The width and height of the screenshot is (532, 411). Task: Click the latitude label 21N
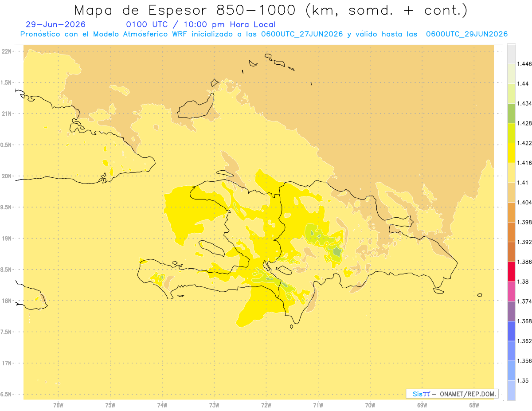point(8,114)
